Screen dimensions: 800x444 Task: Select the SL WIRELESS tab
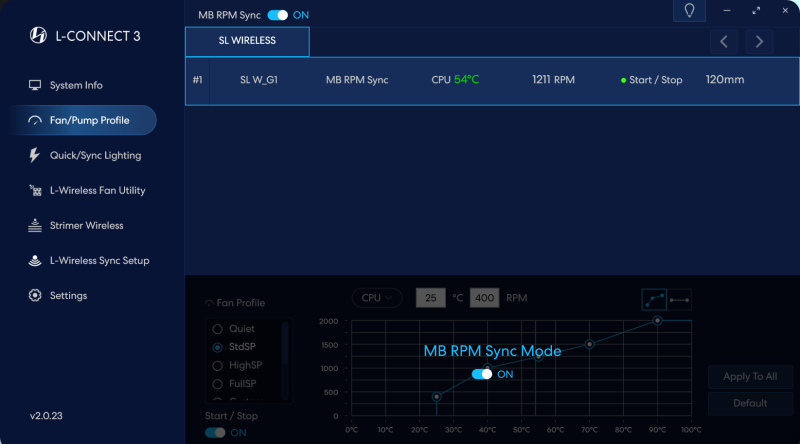pyautogui.click(x=247, y=41)
